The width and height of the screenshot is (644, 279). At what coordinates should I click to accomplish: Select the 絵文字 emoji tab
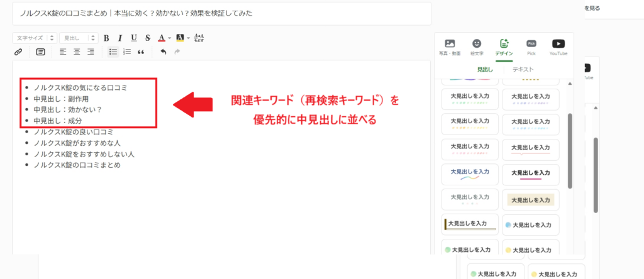click(x=477, y=47)
